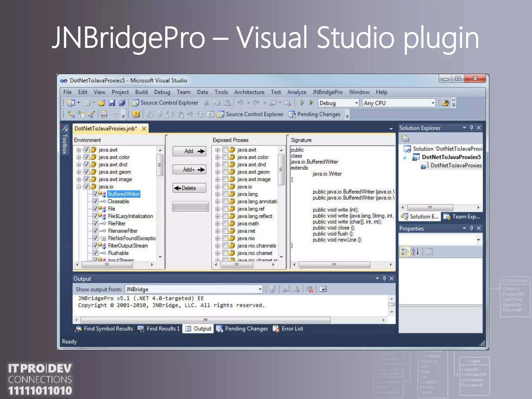Close the DotNetToJavaProxies.jnb tab
Screen dimensions: 532x399
[x=144, y=128]
